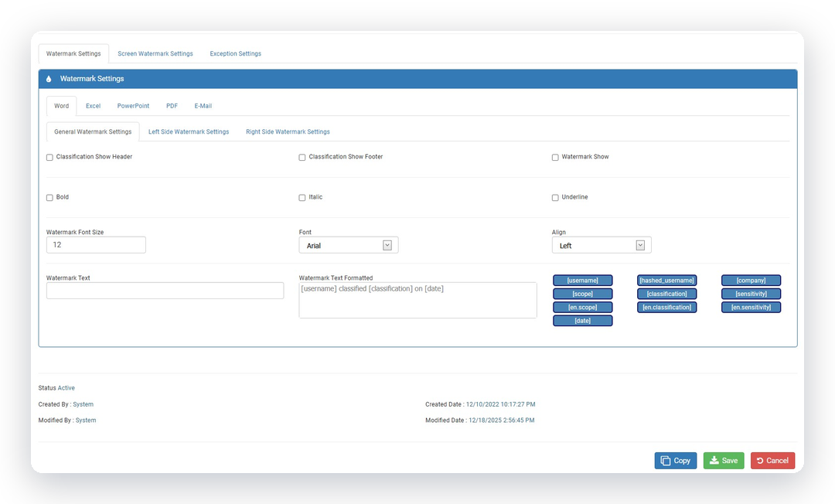Open the Align dropdown showing Left
The height and width of the screenshot is (504, 835).
pyautogui.click(x=602, y=245)
